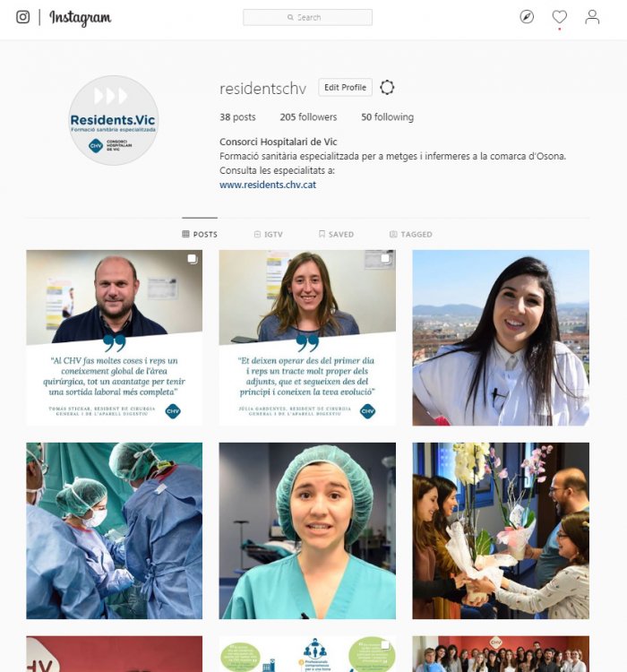Open the Explore compass icon
This screenshot has width=627, height=672.
[x=527, y=17]
